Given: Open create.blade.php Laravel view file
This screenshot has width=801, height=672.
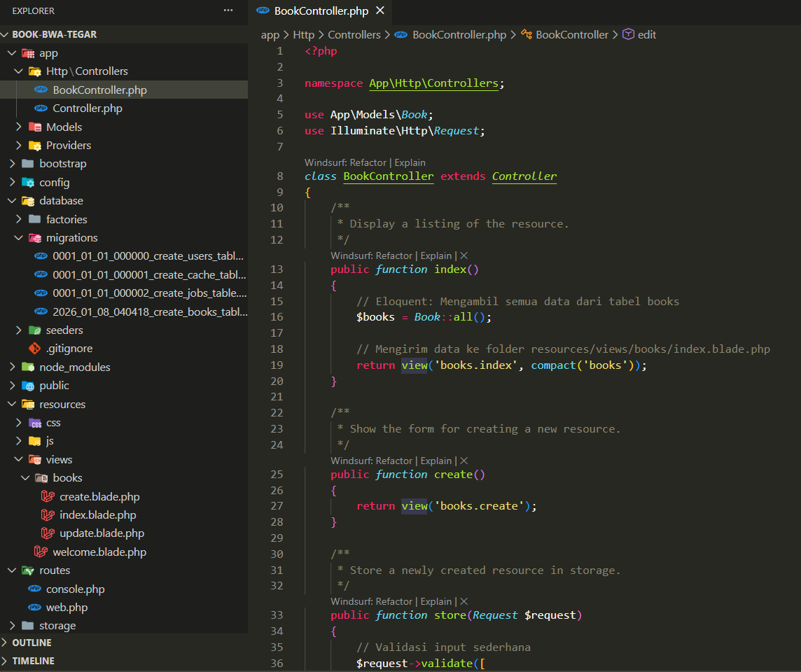Looking at the screenshot, I should tap(99, 496).
